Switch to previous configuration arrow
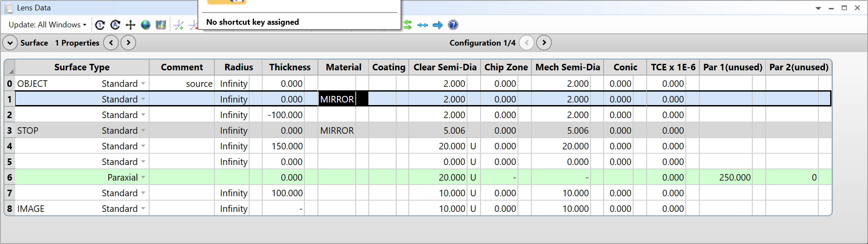The height and width of the screenshot is (244, 868). [x=527, y=43]
